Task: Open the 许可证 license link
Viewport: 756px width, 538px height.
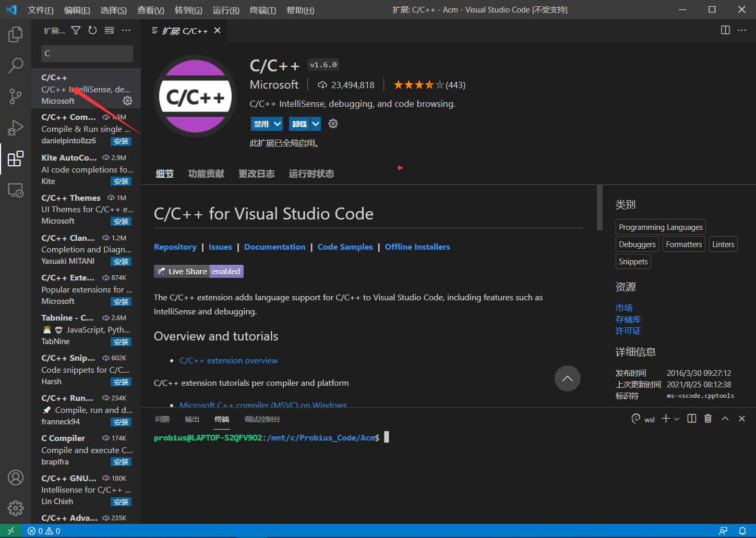Action: coord(628,331)
